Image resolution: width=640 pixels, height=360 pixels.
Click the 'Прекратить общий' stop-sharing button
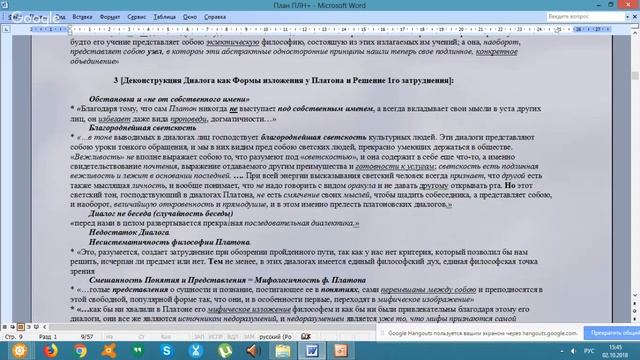click(612, 333)
